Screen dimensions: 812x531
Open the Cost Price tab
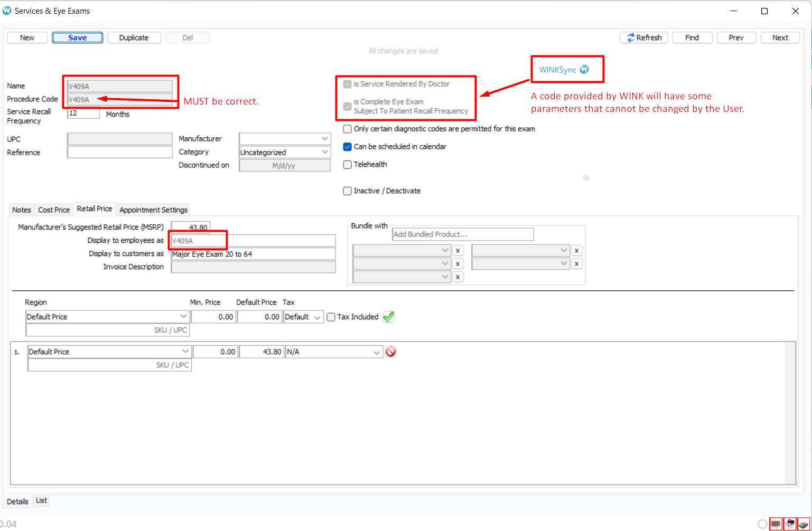[53, 210]
